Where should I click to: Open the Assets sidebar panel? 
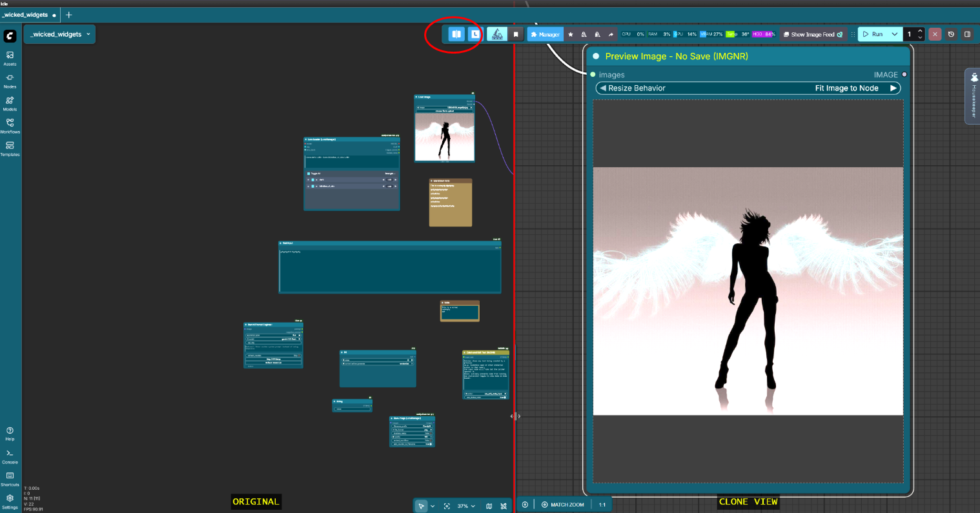pos(10,58)
